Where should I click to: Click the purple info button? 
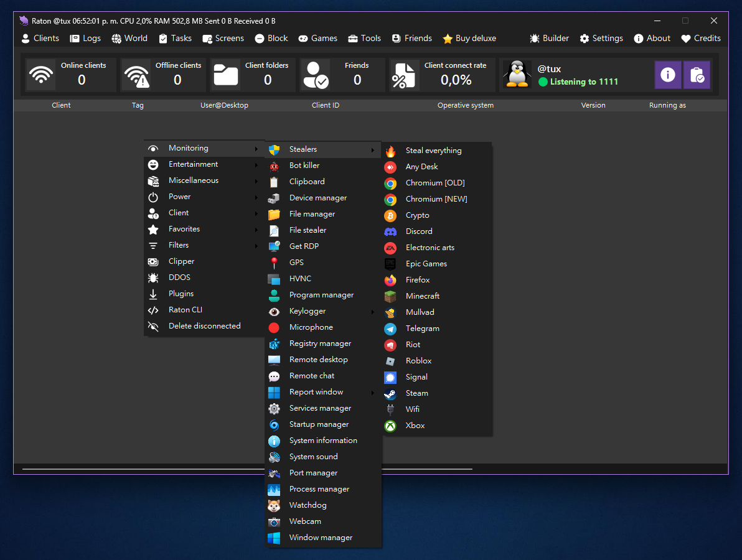(668, 75)
